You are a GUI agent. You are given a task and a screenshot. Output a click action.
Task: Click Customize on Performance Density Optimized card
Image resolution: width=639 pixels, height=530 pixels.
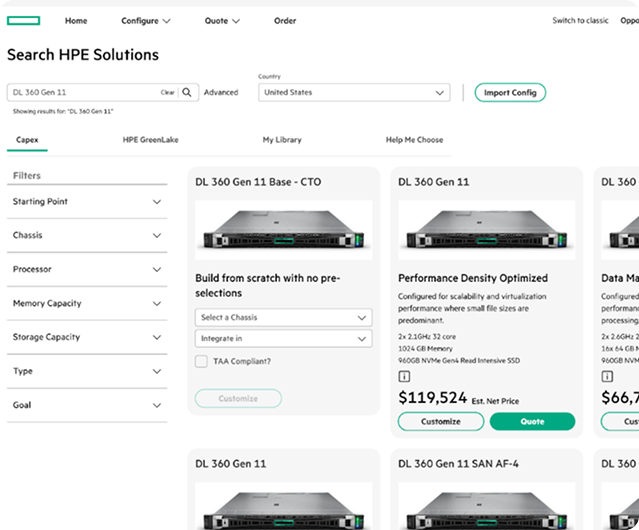tap(441, 422)
